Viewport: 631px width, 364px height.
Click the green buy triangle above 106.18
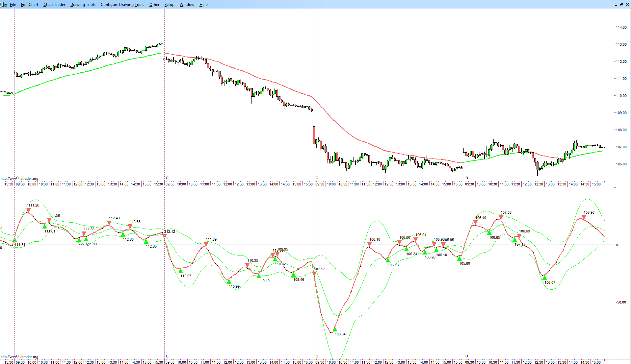[388, 260]
